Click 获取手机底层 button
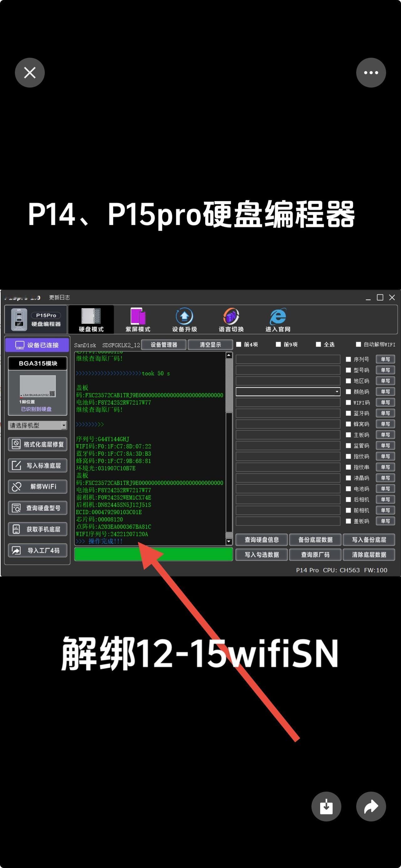Image resolution: width=401 pixels, height=868 pixels. 37,529
